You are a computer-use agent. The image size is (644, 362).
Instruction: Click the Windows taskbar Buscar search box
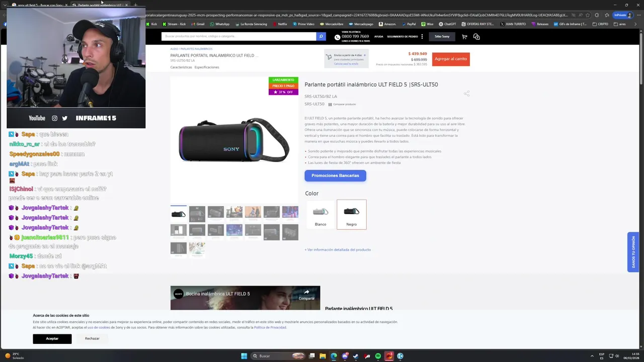(278, 356)
